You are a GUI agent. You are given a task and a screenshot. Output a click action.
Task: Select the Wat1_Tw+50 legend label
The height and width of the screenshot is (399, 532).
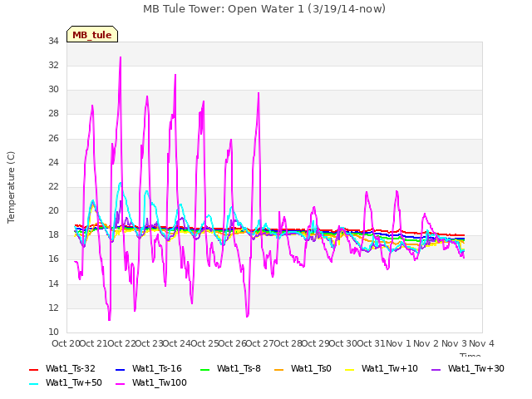coord(74,383)
